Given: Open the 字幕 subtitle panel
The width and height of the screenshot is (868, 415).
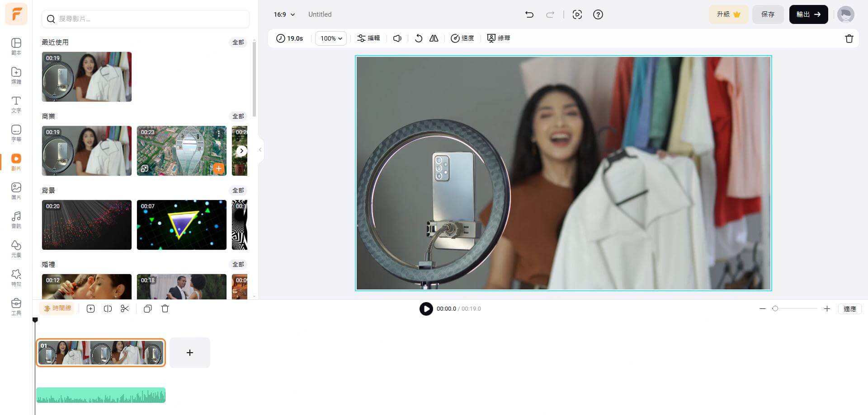Looking at the screenshot, I should 16,133.
